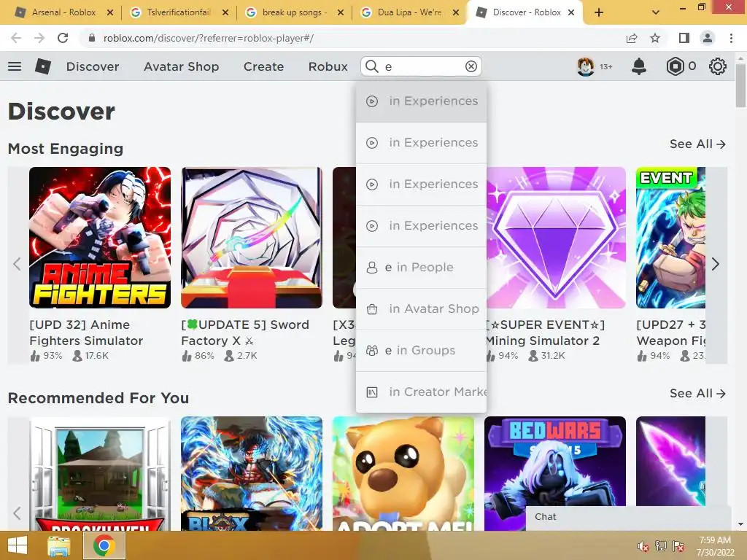The image size is (747, 560).
Task: Bookmark this page with star icon
Action: pos(655,38)
